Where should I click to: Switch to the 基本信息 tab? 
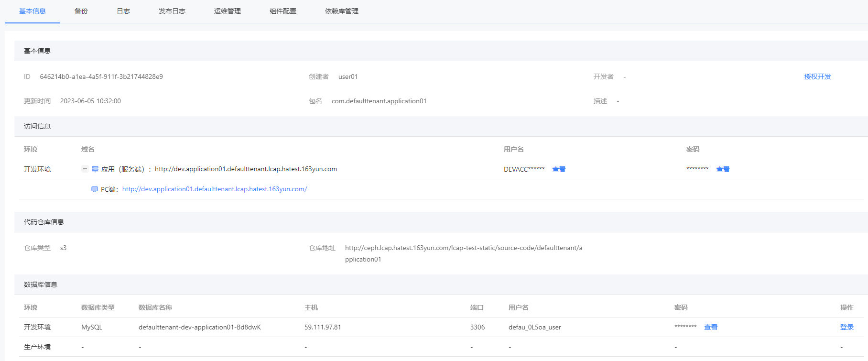pyautogui.click(x=33, y=11)
